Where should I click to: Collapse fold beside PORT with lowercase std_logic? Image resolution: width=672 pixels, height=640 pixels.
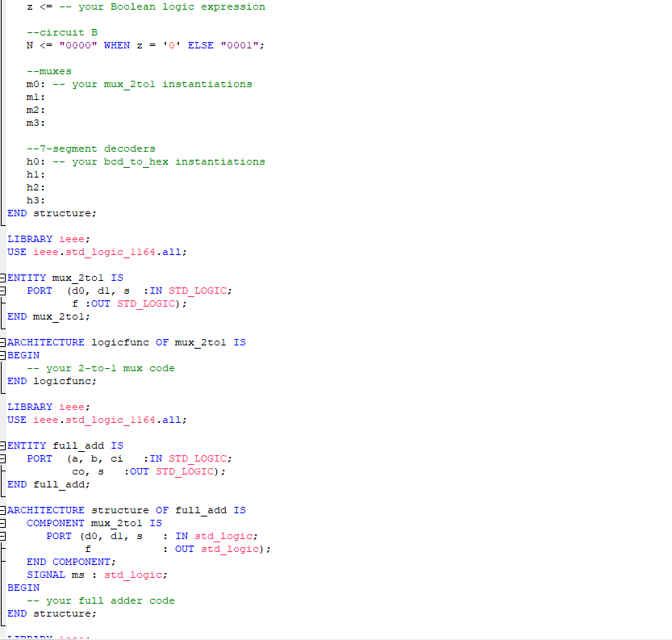click(2, 536)
